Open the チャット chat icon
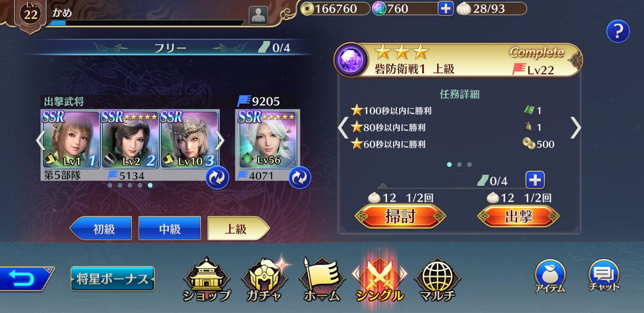 coord(604,276)
